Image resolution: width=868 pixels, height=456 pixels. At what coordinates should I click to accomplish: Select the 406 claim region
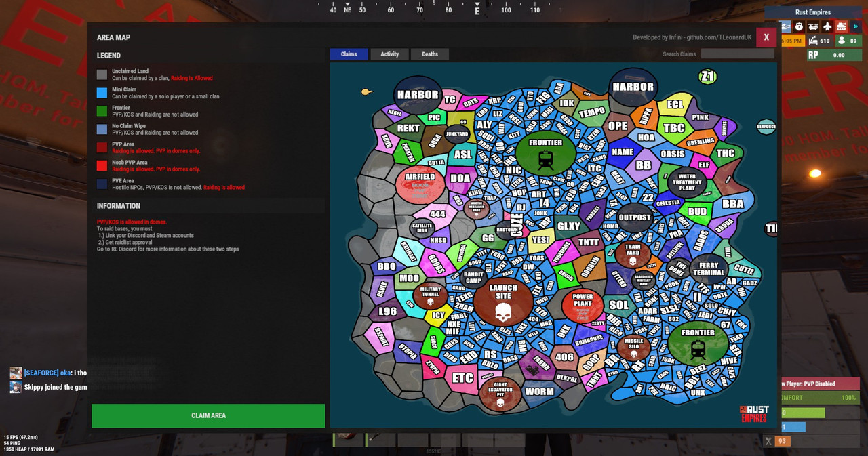[x=564, y=357]
